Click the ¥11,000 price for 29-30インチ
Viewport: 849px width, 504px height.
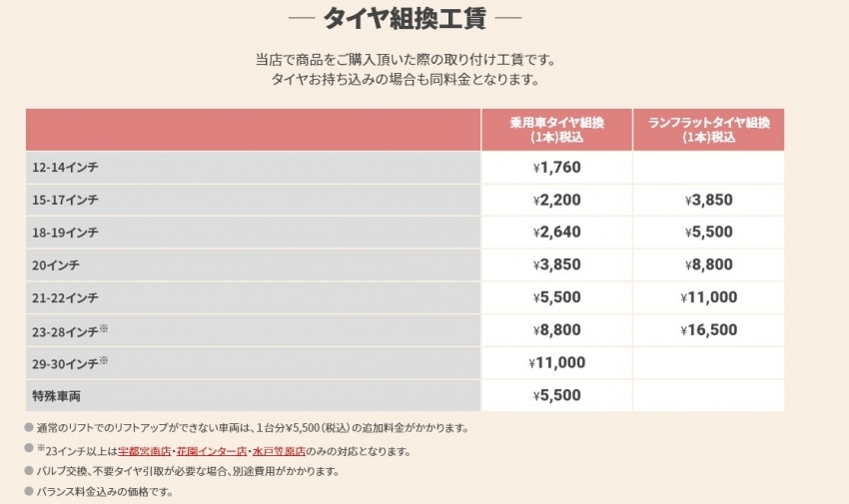click(556, 362)
